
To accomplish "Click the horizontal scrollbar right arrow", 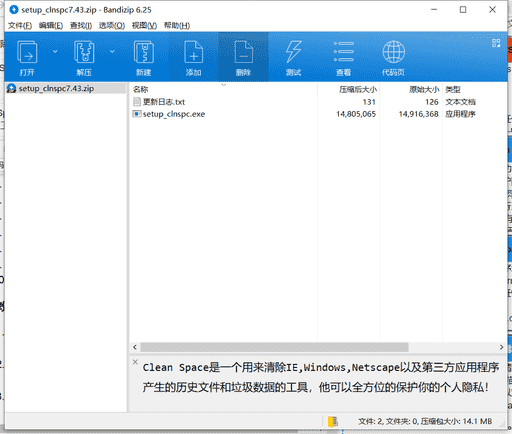I will pyautogui.click(x=502, y=347).
